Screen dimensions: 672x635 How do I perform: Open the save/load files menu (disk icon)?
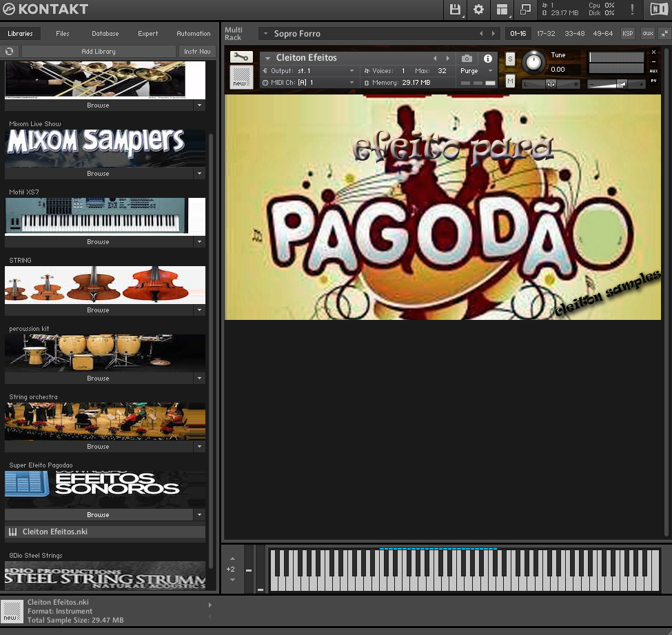(455, 10)
